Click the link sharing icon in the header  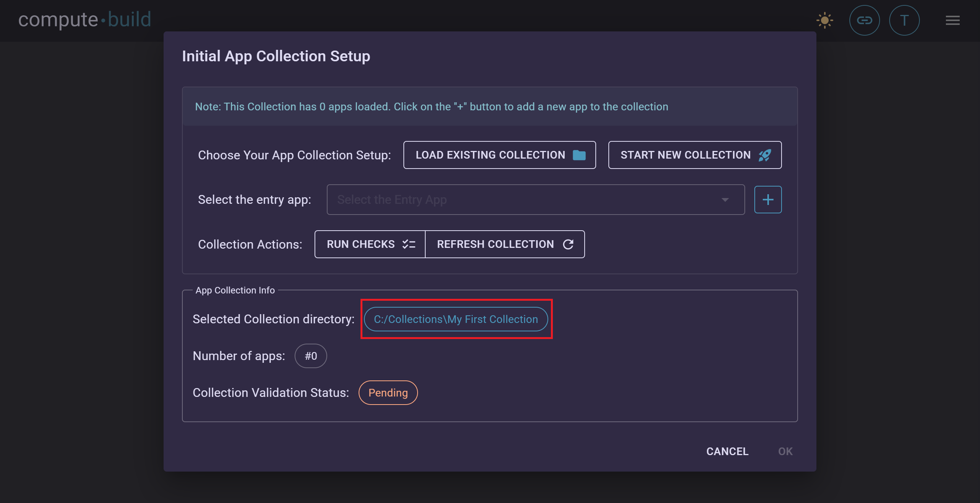[x=864, y=20]
